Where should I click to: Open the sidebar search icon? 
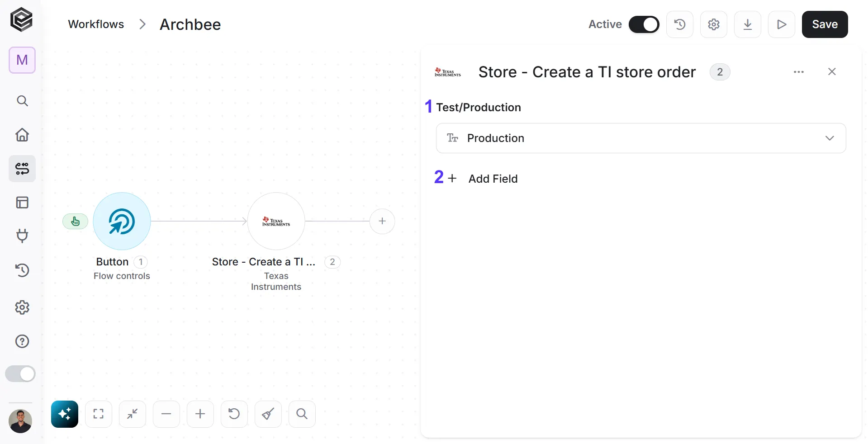[x=22, y=101]
